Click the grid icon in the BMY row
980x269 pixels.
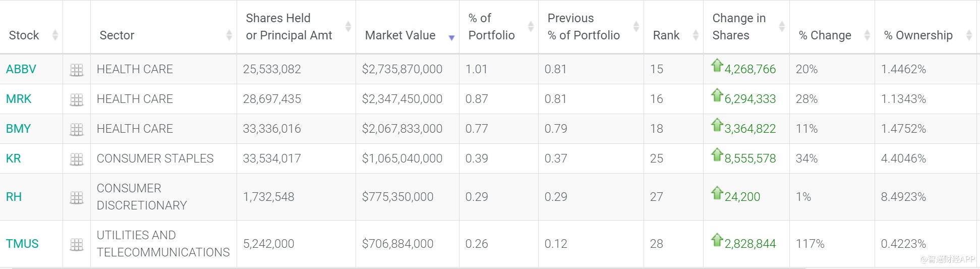pyautogui.click(x=77, y=130)
